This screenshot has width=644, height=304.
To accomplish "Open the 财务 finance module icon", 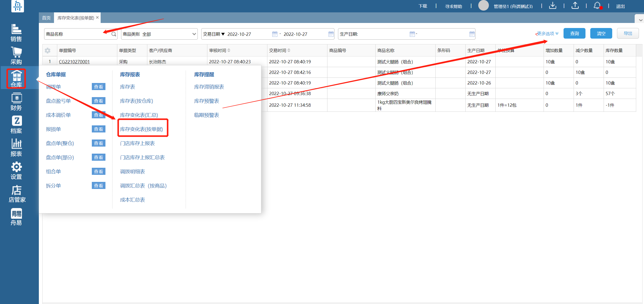I will [16, 102].
